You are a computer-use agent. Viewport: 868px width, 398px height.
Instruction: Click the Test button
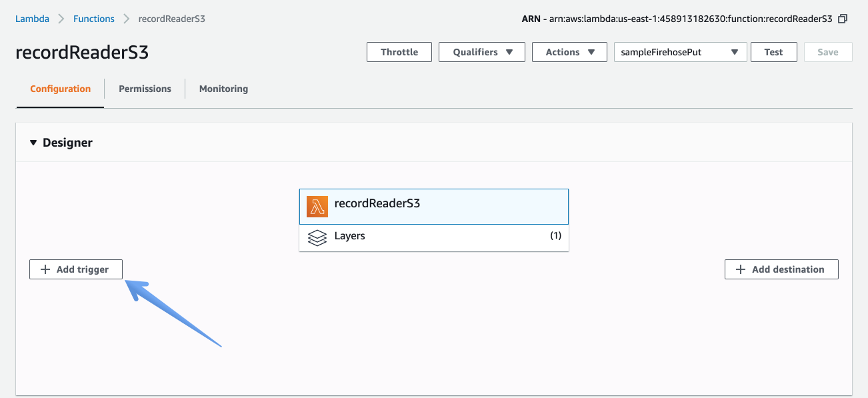pyautogui.click(x=773, y=52)
